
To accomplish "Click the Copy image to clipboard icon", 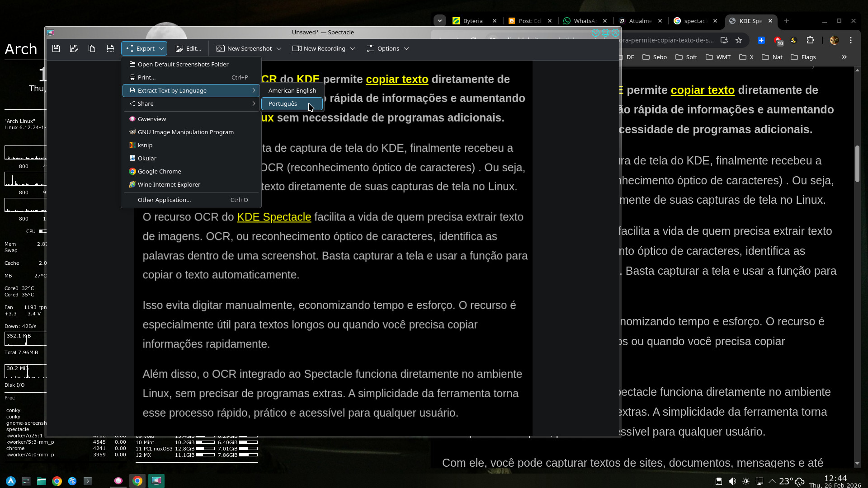I will 92,48.
